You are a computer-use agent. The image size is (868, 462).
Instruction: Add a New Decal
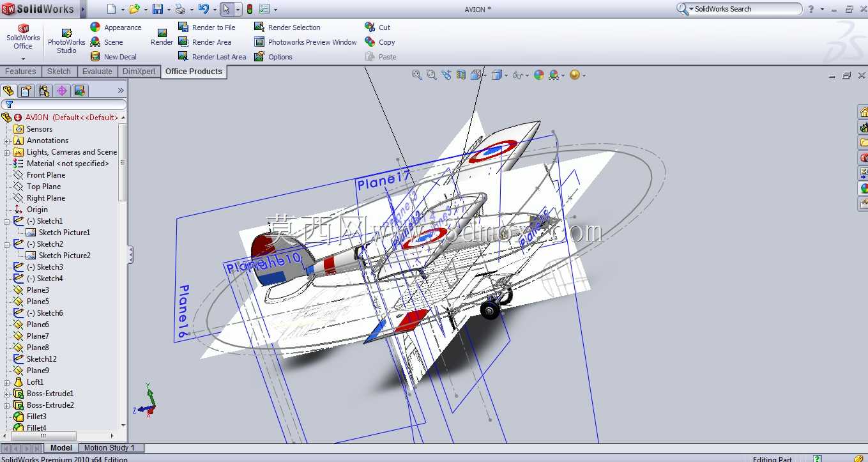113,57
